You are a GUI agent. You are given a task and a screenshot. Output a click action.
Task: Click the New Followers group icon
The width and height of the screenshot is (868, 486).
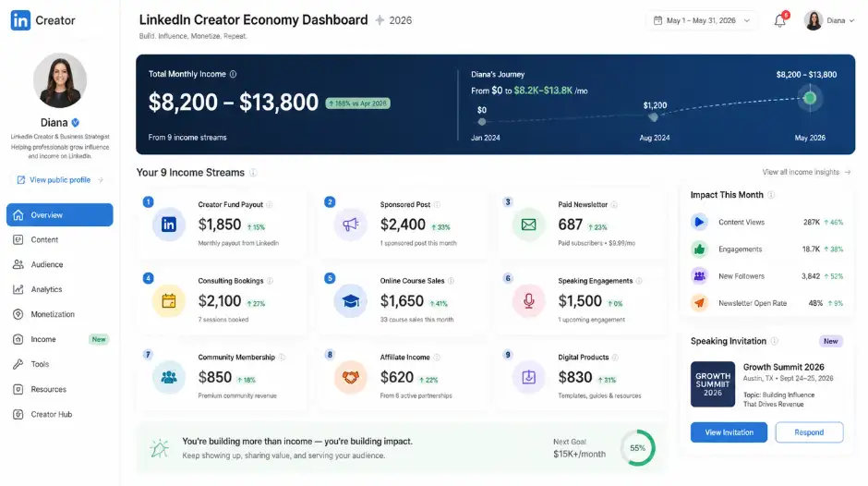[699, 276]
